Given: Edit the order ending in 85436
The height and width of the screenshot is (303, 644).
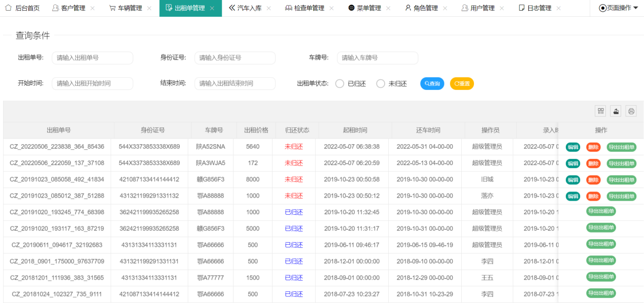Looking at the screenshot, I should pos(573,147).
